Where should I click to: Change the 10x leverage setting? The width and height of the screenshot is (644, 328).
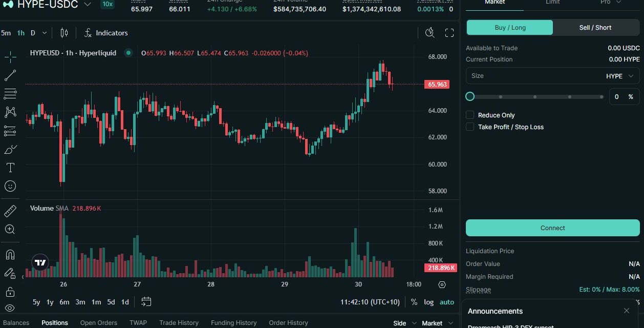108,4
